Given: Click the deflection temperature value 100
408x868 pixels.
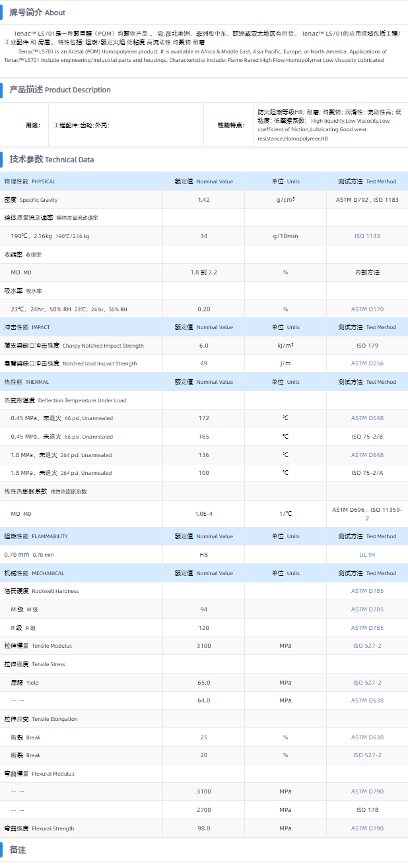Looking at the screenshot, I should pos(203,473).
